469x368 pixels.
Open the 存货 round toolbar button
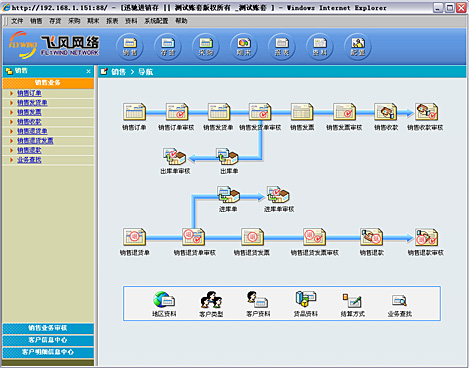pyautogui.click(x=168, y=47)
